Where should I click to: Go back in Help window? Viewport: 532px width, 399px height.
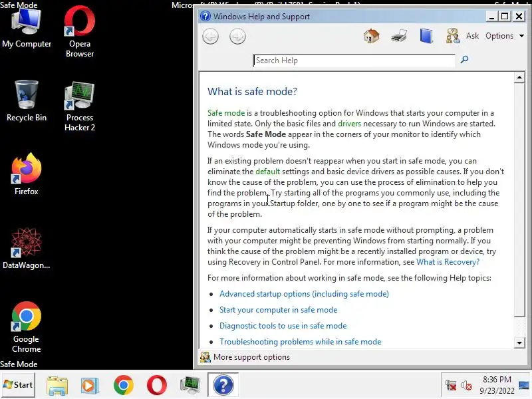(210, 37)
